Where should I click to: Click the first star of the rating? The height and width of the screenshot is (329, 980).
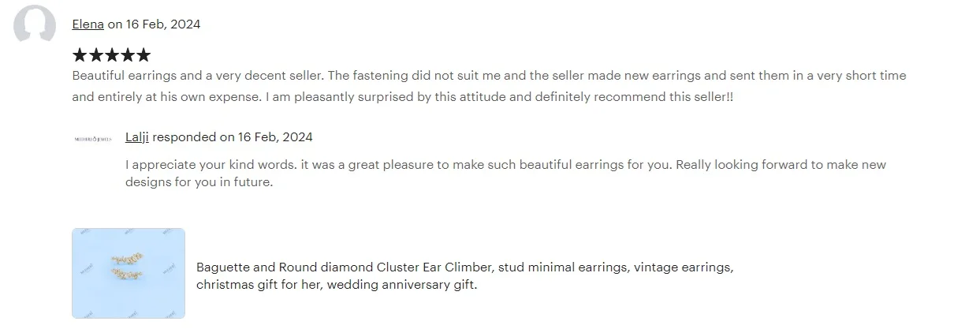(x=80, y=55)
